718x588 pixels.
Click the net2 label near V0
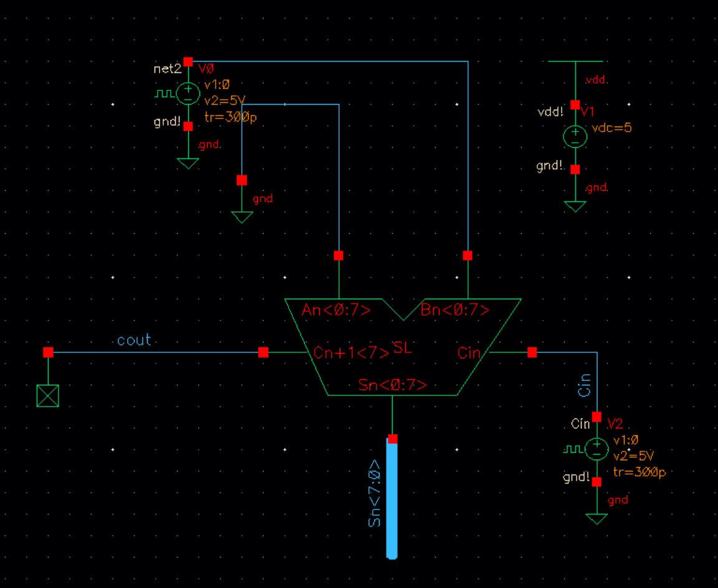[166, 69]
